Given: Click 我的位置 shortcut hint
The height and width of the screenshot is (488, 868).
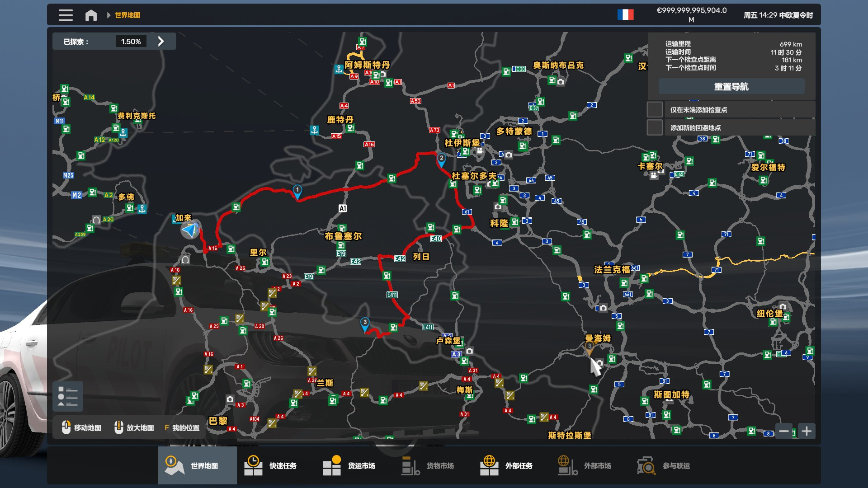Looking at the screenshot, I should point(182,427).
